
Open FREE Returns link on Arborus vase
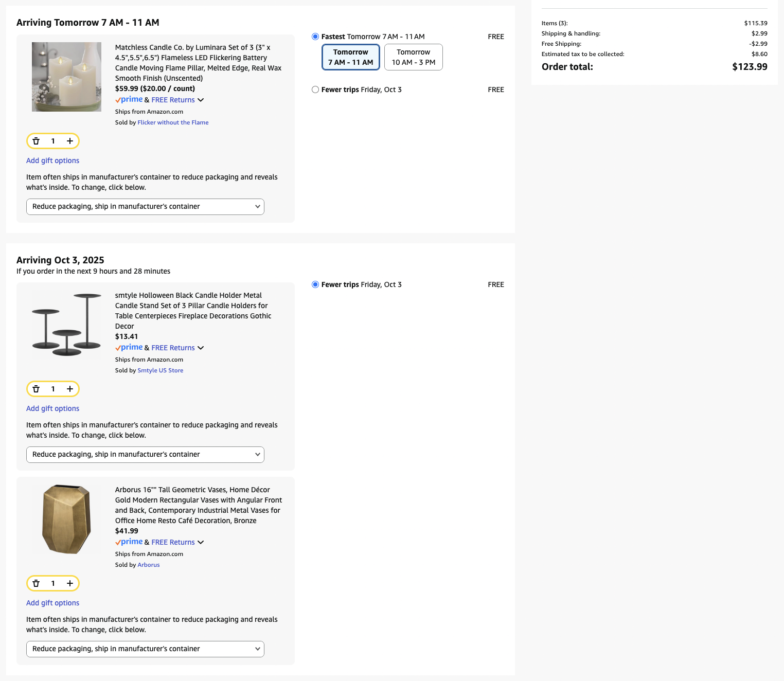(x=173, y=542)
